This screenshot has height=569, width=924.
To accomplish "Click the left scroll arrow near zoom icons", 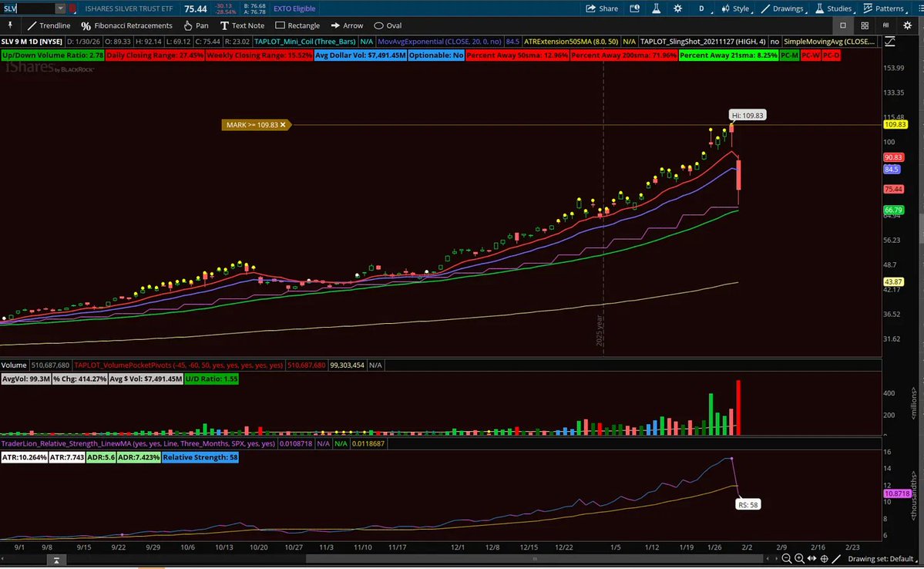I will [768, 558].
